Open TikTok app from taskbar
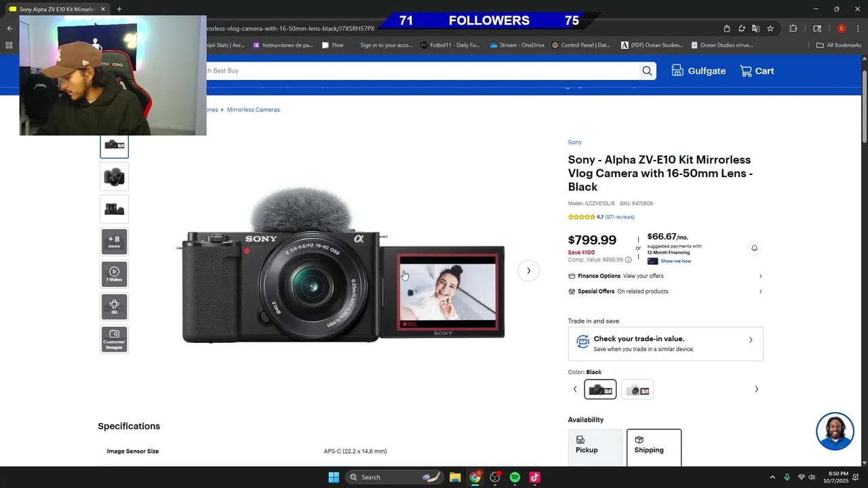The width and height of the screenshot is (868, 488). pyautogui.click(x=534, y=477)
